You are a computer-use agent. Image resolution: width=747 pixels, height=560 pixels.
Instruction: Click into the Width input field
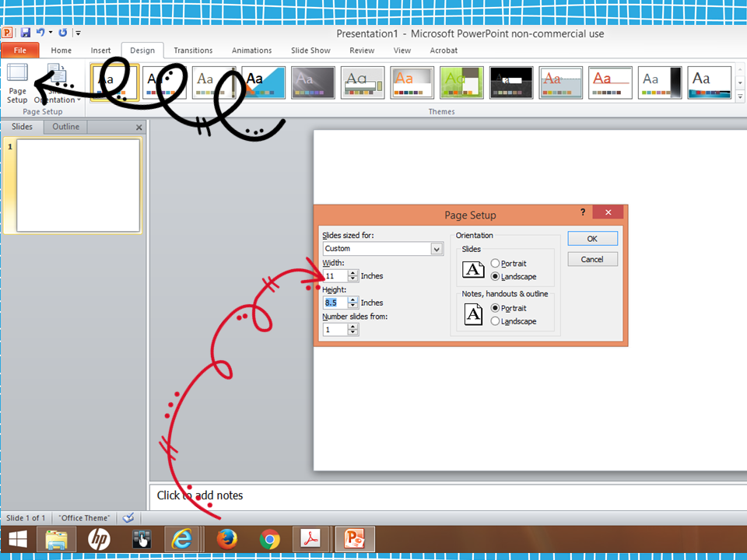pos(335,275)
